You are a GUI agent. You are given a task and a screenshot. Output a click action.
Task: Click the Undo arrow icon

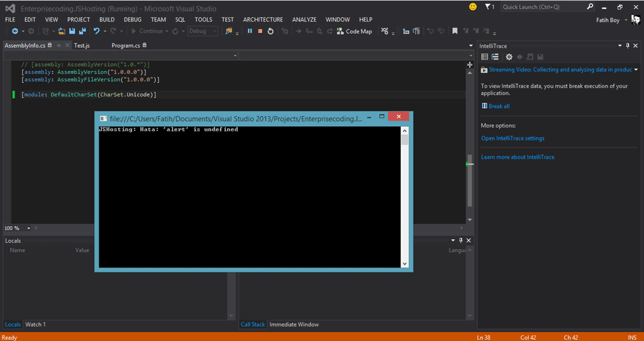click(x=96, y=31)
